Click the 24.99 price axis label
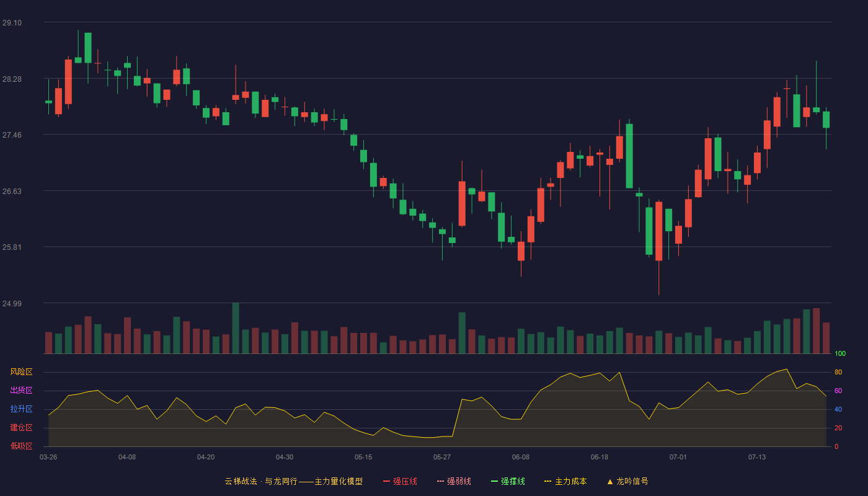This screenshot has width=868, height=496. point(12,303)
